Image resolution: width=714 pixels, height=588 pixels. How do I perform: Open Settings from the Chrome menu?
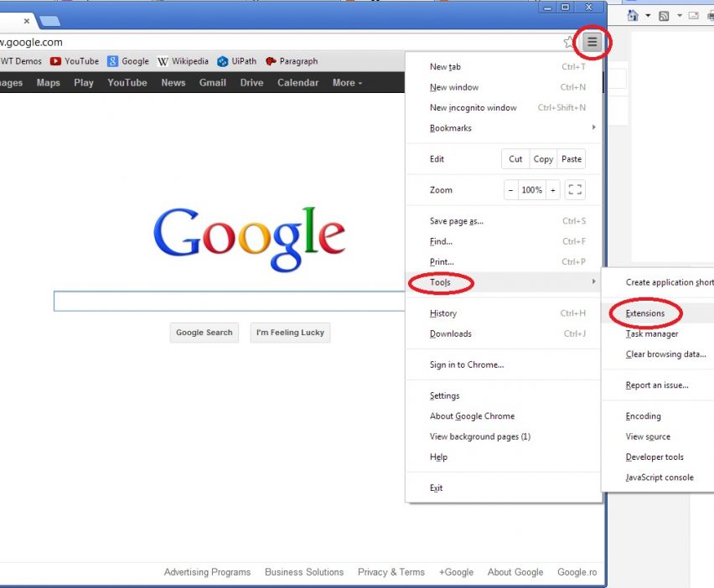coord(445,395)
